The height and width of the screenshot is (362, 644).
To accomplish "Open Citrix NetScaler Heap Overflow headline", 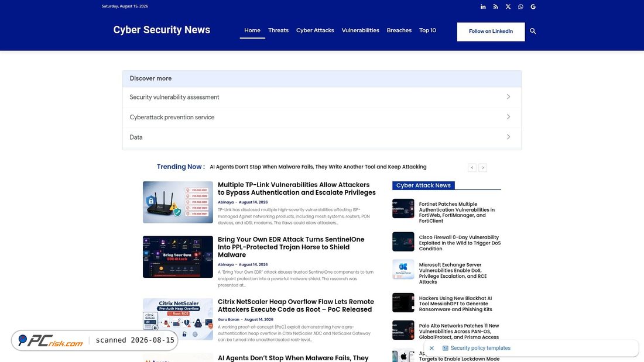I will (x=296, y=306).
